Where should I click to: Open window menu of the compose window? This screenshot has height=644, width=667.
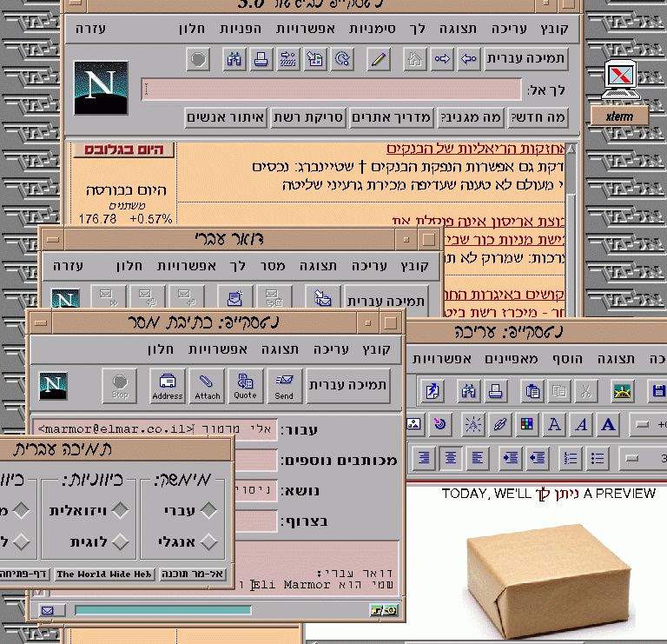tap(41, 323)
